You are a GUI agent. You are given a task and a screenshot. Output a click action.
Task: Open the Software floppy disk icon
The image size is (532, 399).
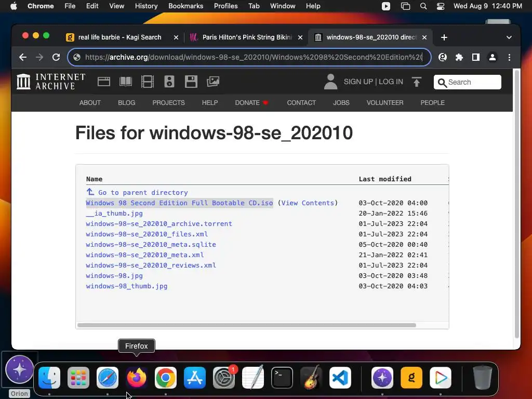pos(191,82)
